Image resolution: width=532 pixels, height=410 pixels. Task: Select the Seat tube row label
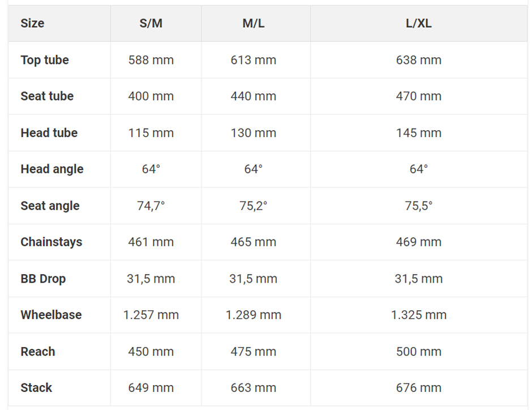[47, 96]
